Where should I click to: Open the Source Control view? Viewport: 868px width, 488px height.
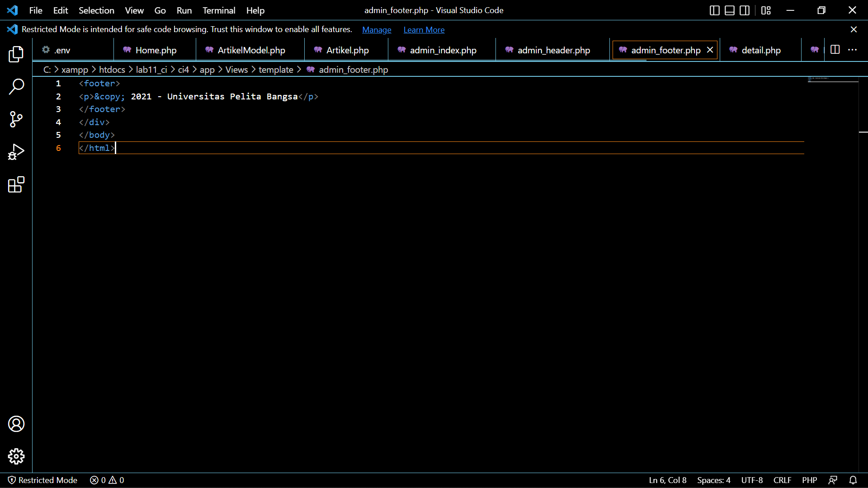point(16,119)
